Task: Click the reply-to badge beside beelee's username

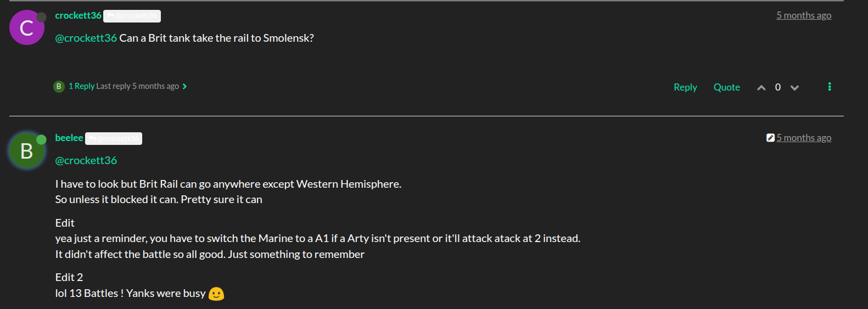Action: (114, 138)
